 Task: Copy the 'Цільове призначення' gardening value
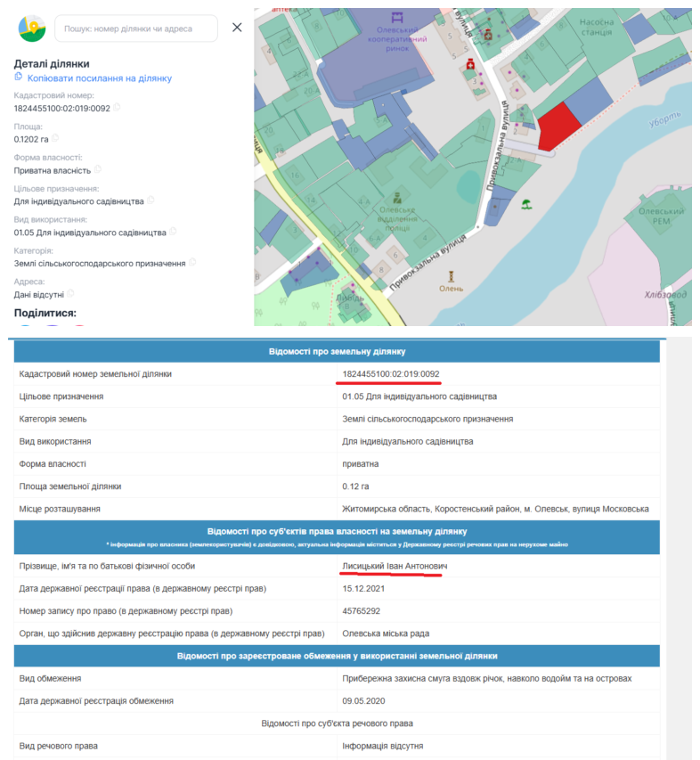tap(151, 200)
